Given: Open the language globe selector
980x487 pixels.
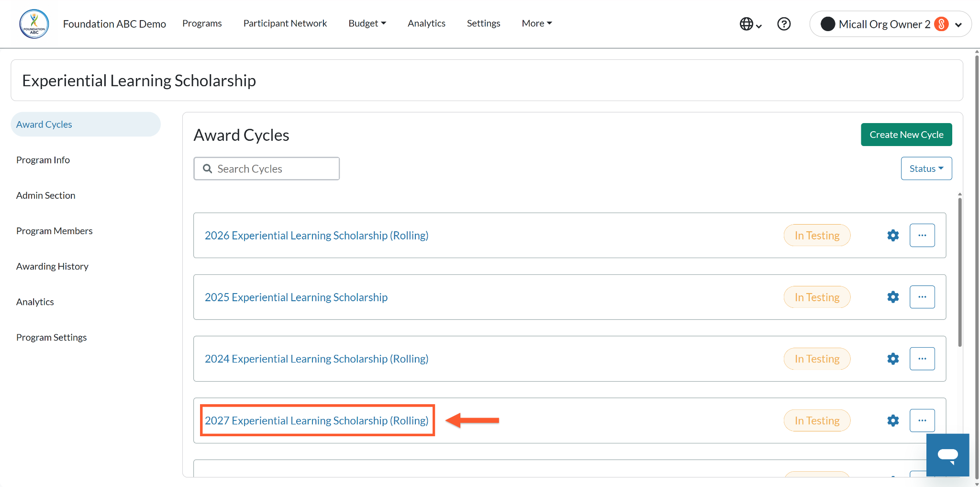Looking at the screenshot, I should [x=750, y=24].
